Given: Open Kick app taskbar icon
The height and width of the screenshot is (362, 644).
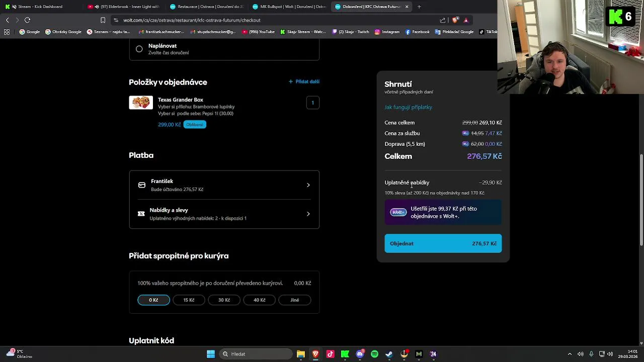Looking at the screenshot, I should (x=345, y=354).
